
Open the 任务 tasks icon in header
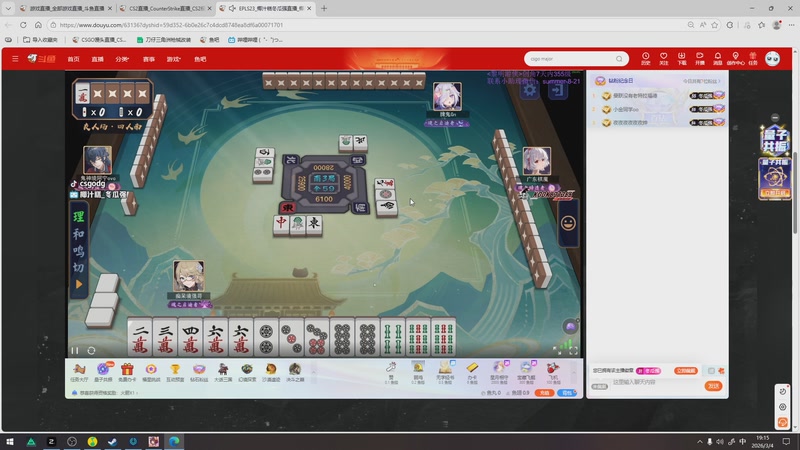click(x=753, y=59)
